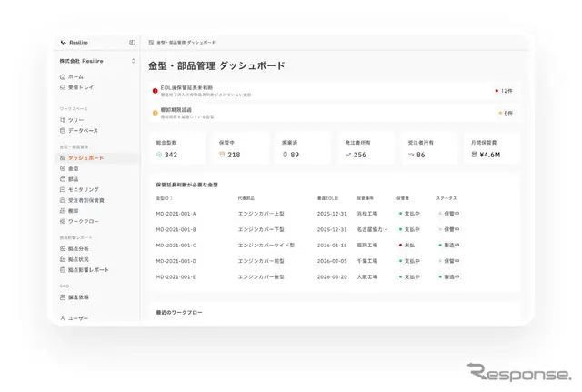Screen dimensions: 582x392
Task: Open データベース via its database icon
Action: (x=63, y=131)
